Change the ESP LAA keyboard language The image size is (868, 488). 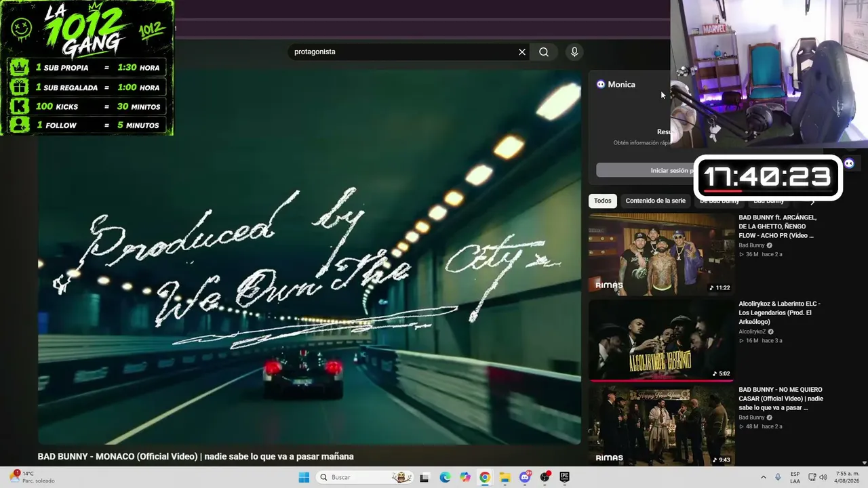coord(795,477)
